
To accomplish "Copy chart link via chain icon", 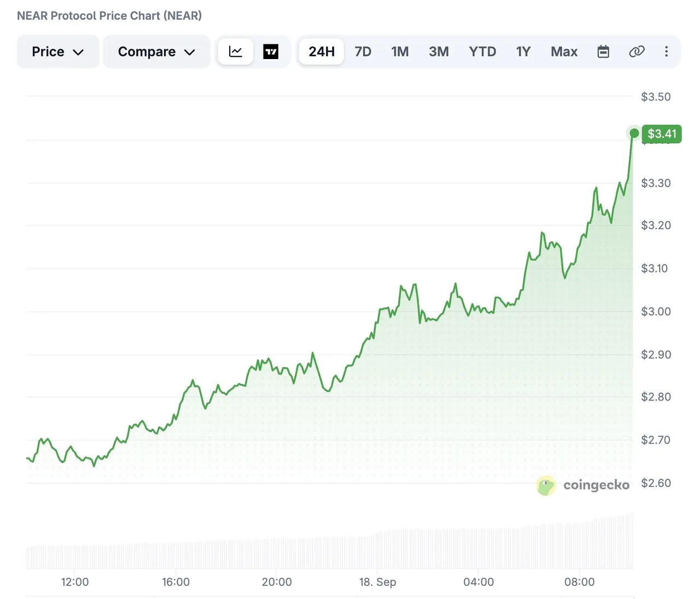I will click(637, 52).
